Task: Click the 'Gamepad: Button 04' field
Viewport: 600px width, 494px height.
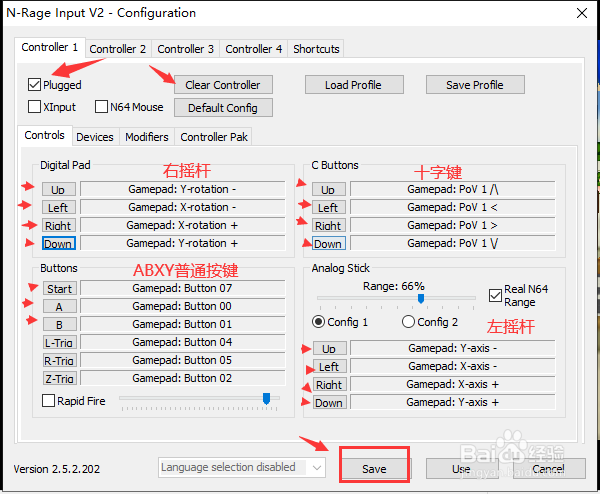Action: pos(183,342)
